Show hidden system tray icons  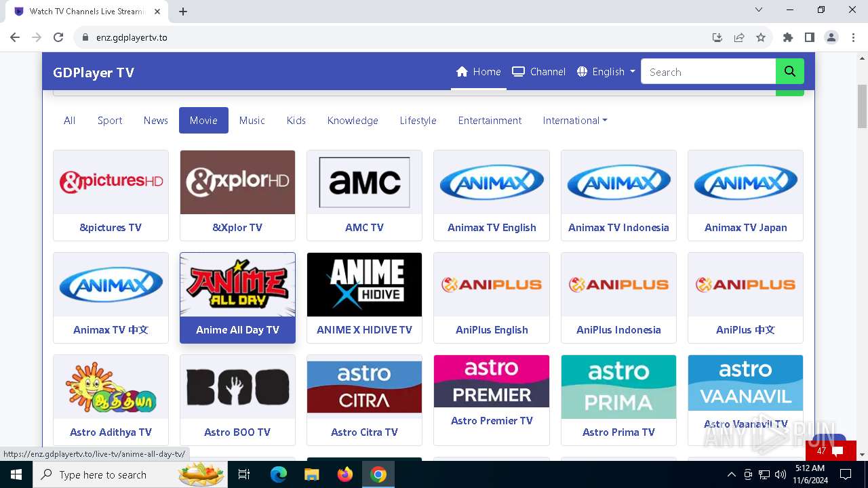[x=731, y=474]
